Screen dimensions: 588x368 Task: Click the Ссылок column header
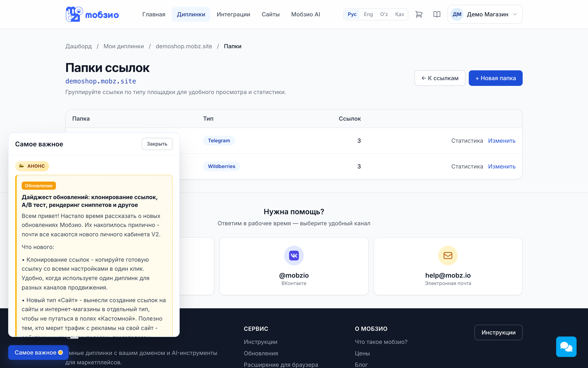(x=350, y=119)
